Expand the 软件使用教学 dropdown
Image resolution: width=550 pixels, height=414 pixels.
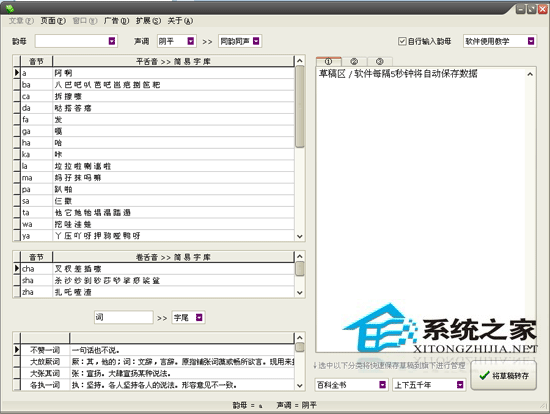click(531, 41)
